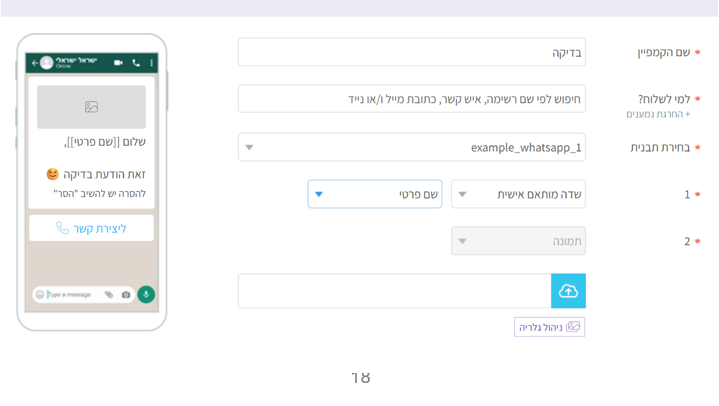719x406 pixels.
Task: Tap the video call icon in phone preview
Action: coord(119,63)
